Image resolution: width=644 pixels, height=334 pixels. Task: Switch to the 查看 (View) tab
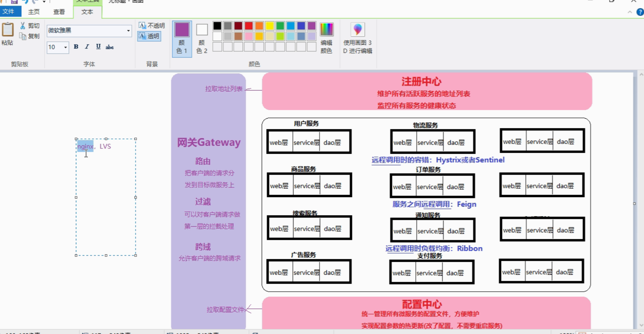[59, 12]
